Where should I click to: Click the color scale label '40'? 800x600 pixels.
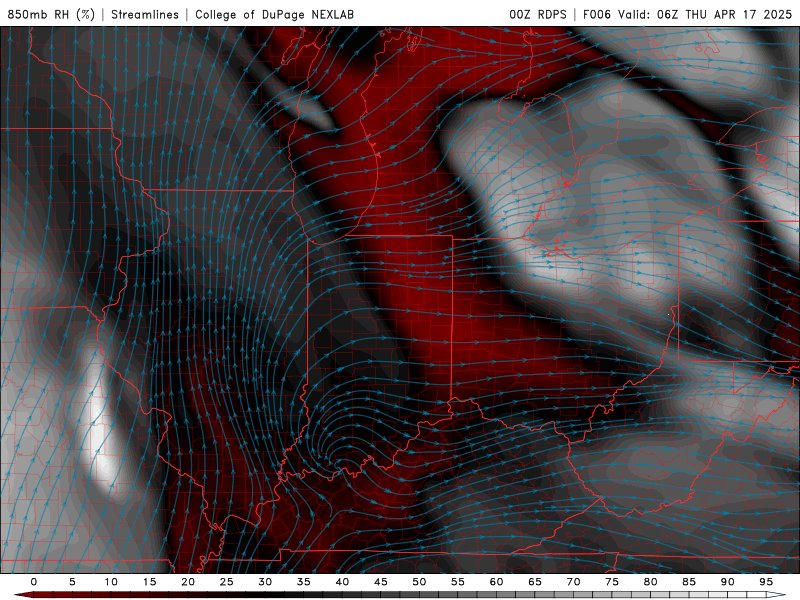click(x=342, y=582)
